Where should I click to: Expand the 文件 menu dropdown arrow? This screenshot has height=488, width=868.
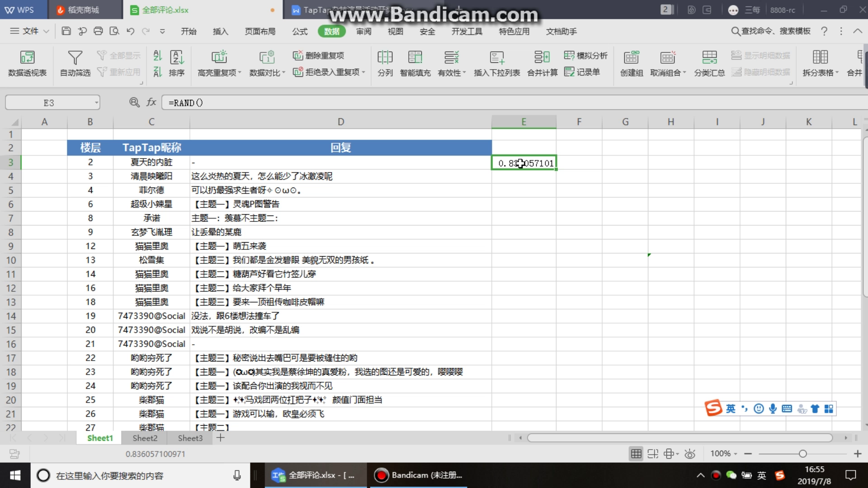click(46, 32)
